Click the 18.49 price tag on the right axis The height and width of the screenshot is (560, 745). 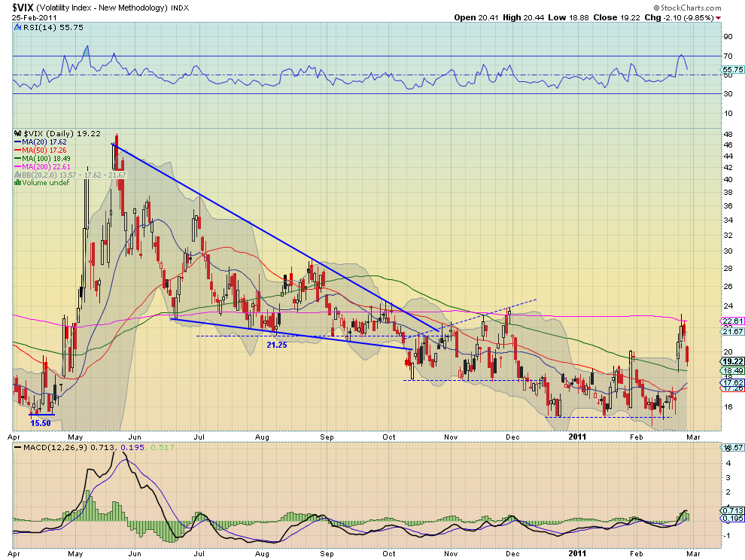click(733, 371)
